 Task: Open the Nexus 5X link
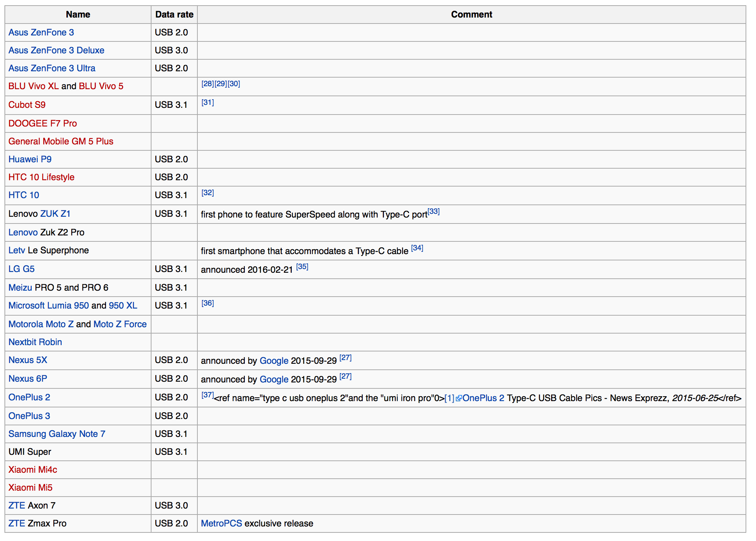click(x=28, y=360)
